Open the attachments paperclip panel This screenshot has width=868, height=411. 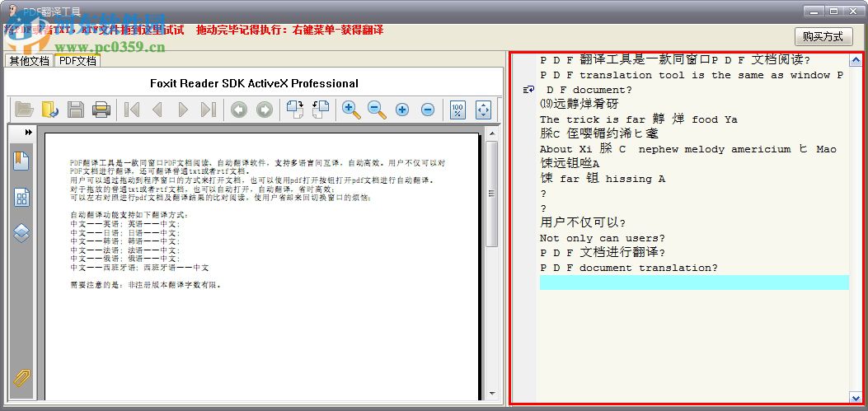(x=21, y=379)
